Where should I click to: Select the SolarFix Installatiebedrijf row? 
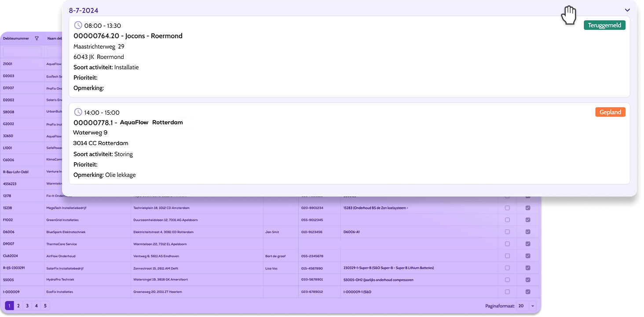coord(65,268)
